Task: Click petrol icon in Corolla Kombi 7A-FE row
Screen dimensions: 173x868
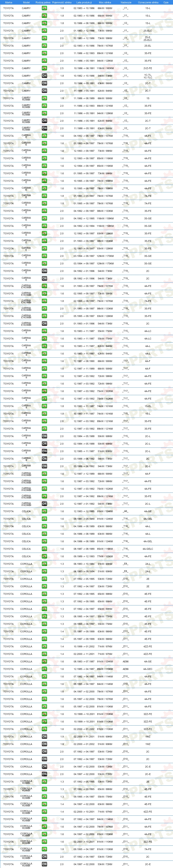Action: pos(44,849)
